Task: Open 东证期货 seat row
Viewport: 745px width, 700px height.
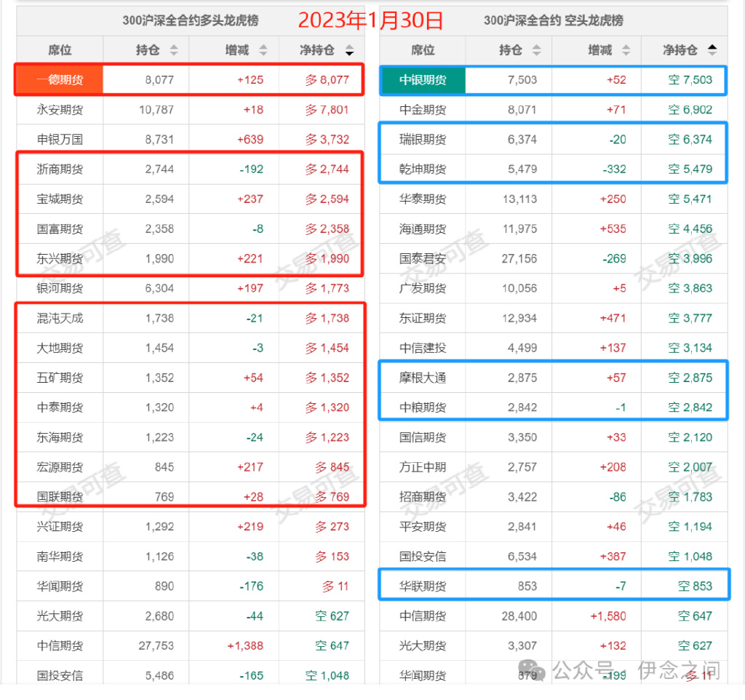Action: [x=554, y=318]
